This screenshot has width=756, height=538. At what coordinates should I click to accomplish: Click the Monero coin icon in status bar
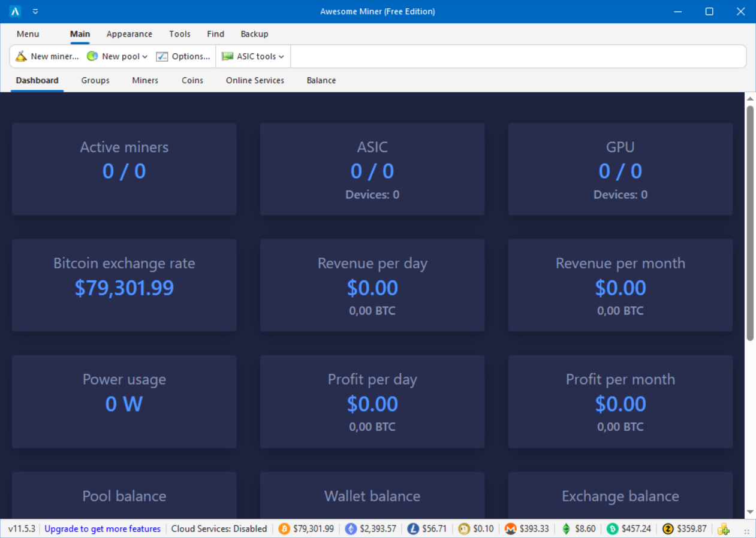[x=511, y=528]
